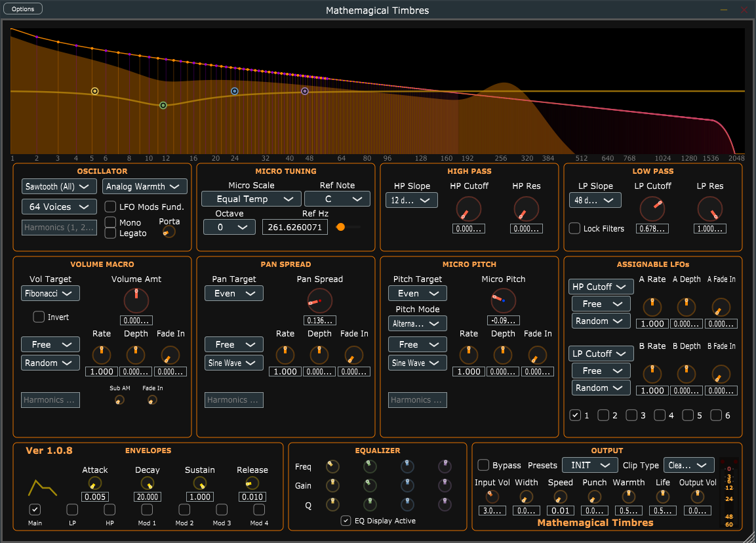Click the Porta knob in Oscillator
Viewport: 756px width, 543px height.
pyautogui.click(x=169, y=232)
